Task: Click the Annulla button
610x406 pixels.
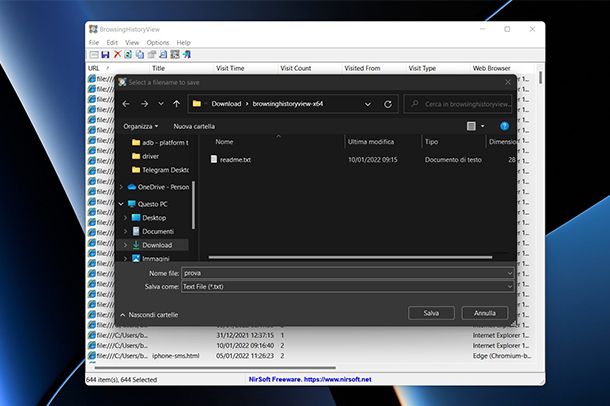Action: 485,313
